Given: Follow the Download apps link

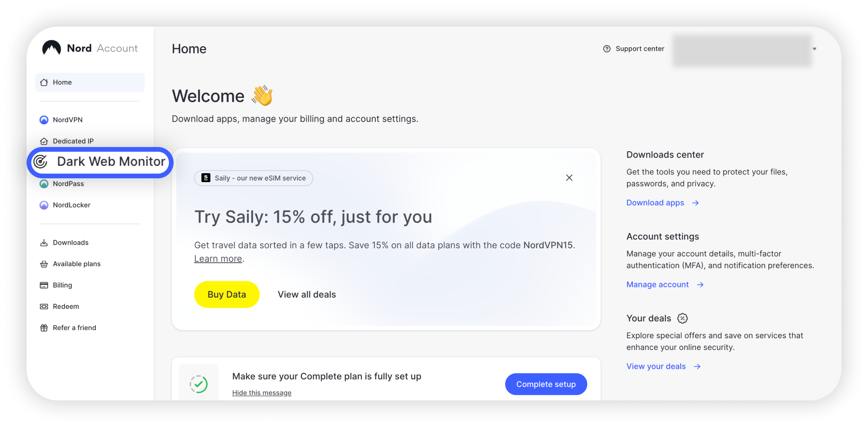Looking at the screenshot, I should coord(655,203).
